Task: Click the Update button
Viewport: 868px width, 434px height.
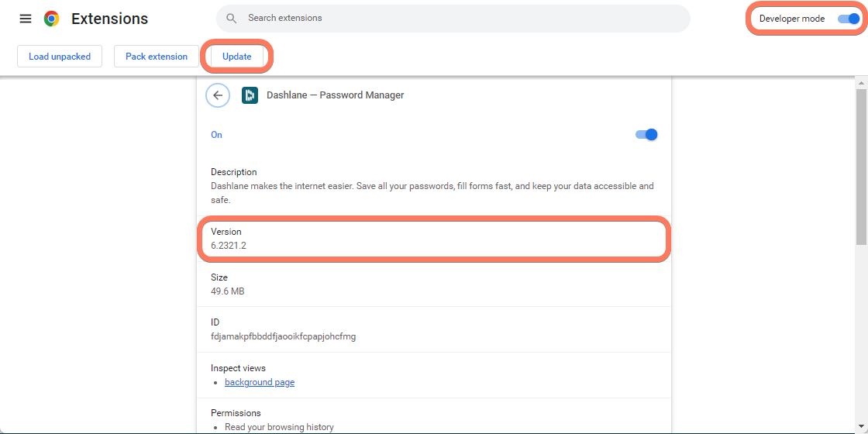Action: pyautogui.click(x=237, y=57)
